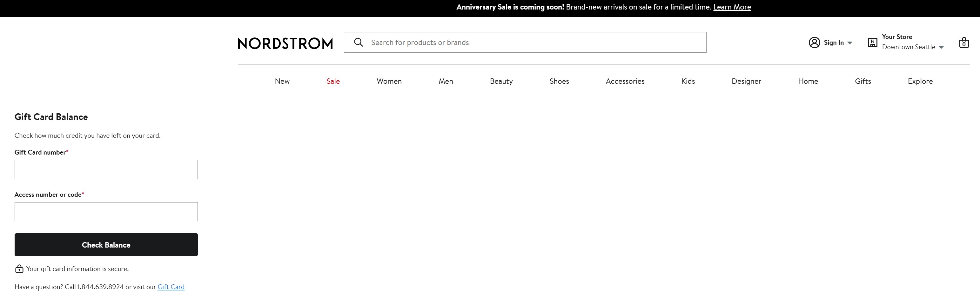980x292 pixels.
Task: Open the Gift Card link
Action: (x=171, y=287)
